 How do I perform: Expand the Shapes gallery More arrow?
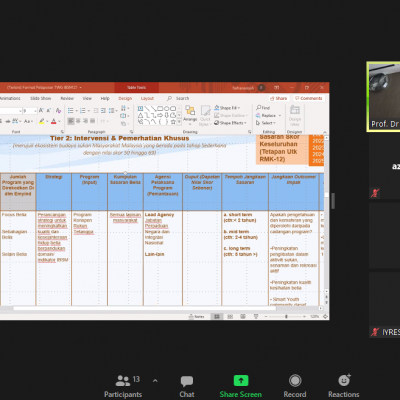pyautogui.click(x=179, y=122)
